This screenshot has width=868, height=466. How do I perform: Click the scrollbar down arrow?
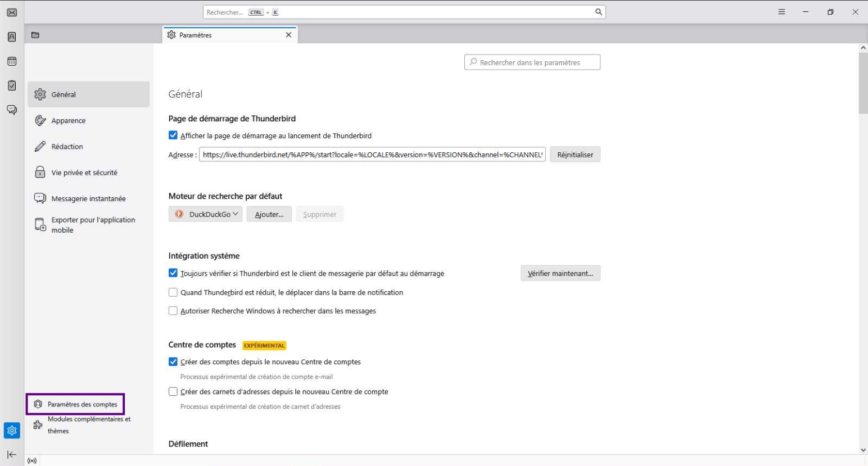click(x=863, y=450)
